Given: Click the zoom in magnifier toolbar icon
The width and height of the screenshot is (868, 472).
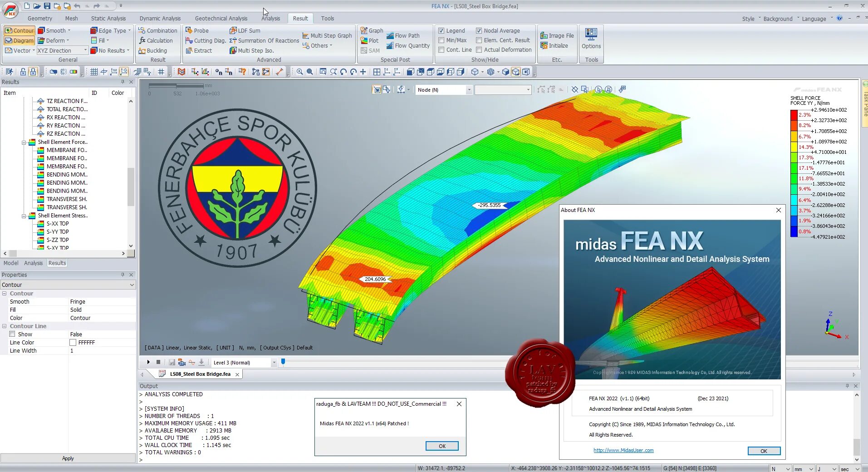Looking at the screenshot, I should (299, 72).
